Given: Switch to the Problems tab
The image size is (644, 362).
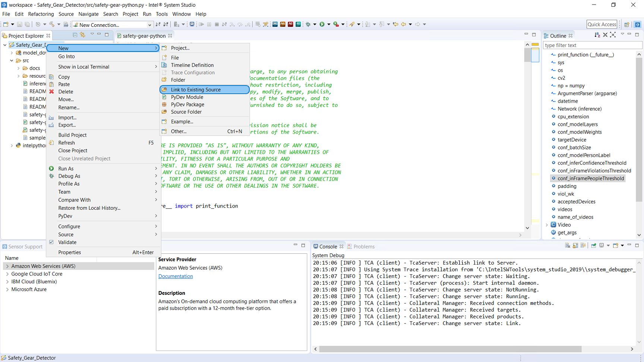Looking at the screenshot, I should point(360,247).
